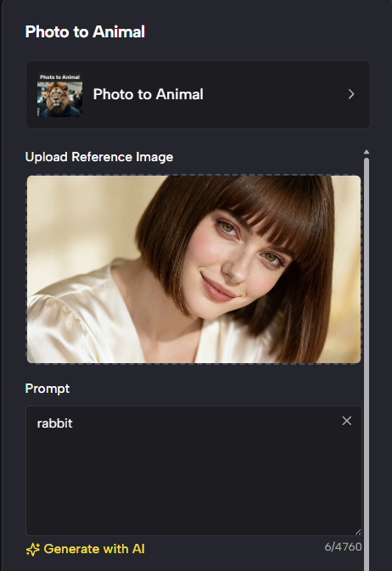Click the uploaded woman reference image
The image size is (392, 571).
pos(193,269)
